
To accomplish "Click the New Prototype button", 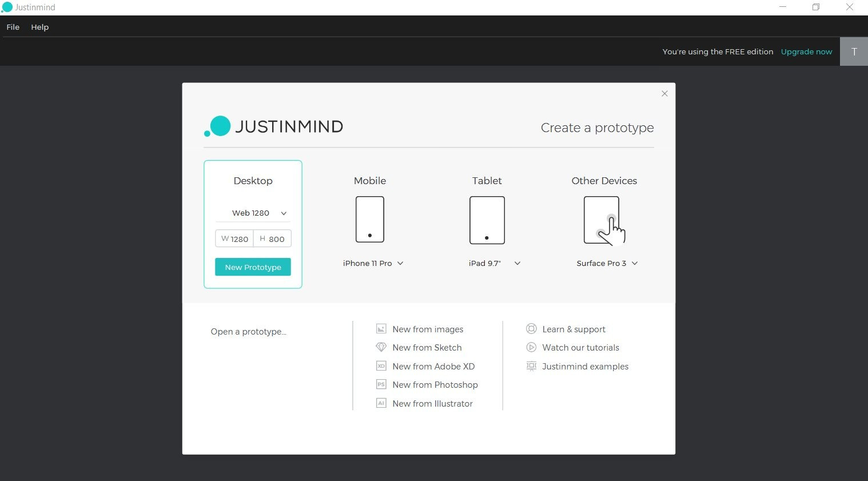I will click(253, 267).
